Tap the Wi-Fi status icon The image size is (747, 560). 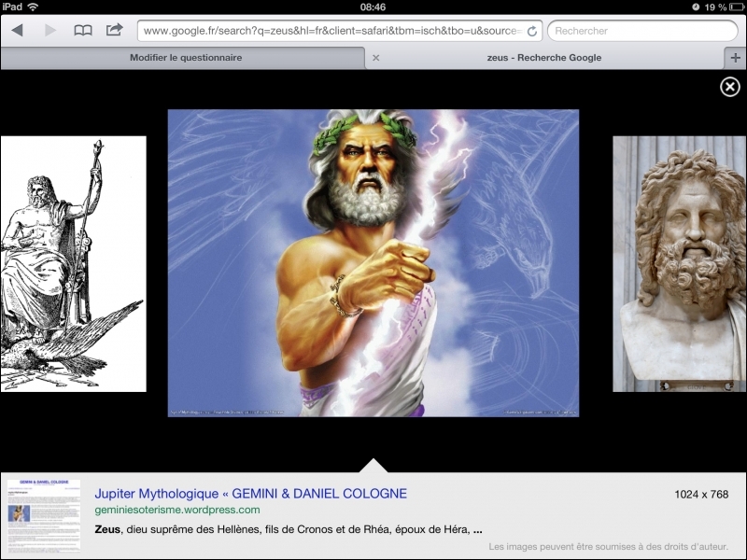33,7
